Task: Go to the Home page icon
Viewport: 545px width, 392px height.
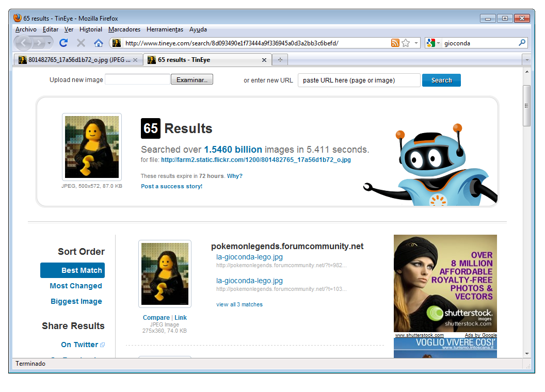Action: click(x=99, y=43)
